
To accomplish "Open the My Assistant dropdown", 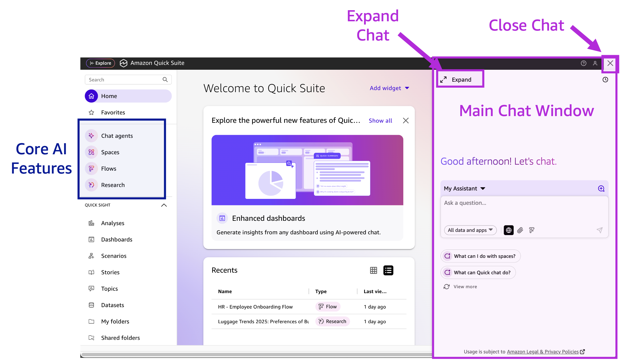I will [x=464, y=188].
